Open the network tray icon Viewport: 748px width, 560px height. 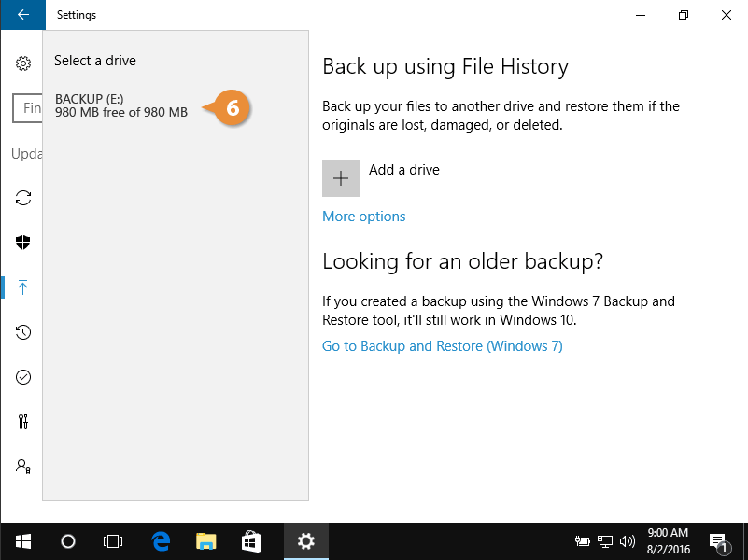605,541
